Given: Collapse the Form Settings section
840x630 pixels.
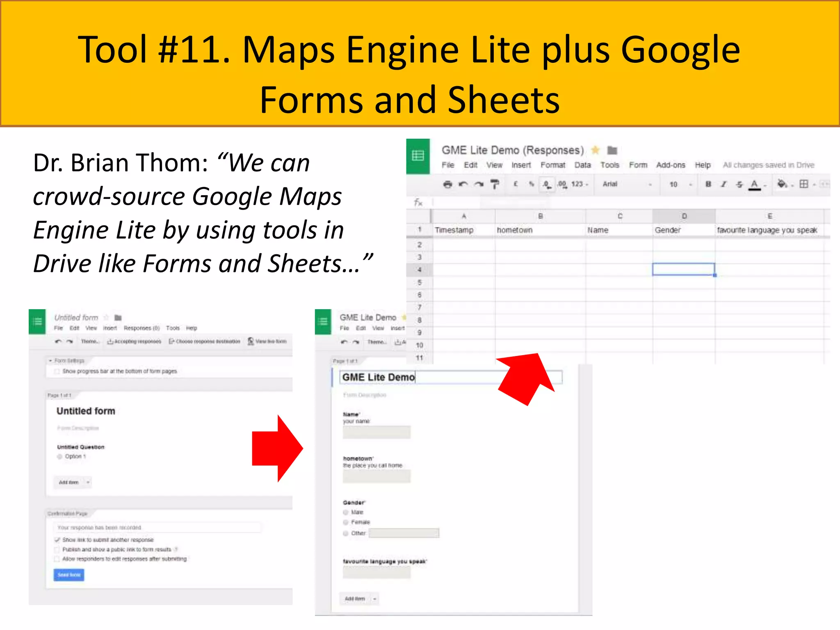Looking at the screenshot, I should pyautogui.click(x=50, y=361).
